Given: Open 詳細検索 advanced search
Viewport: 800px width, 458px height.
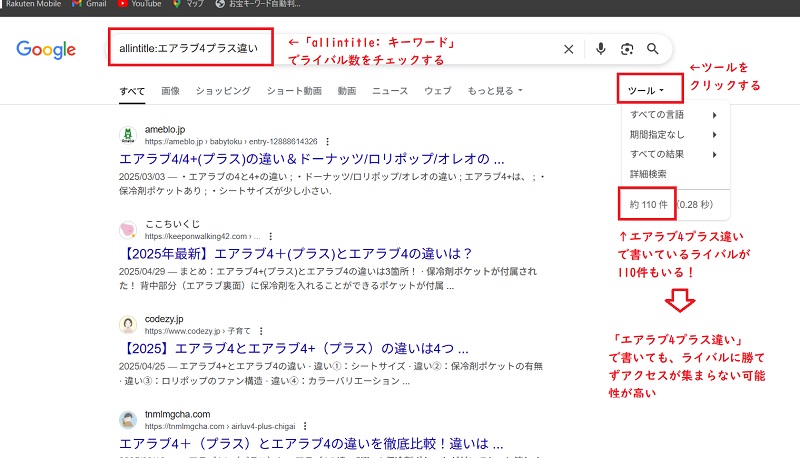Looking at the screenshot, I should (x=648, y=174).
